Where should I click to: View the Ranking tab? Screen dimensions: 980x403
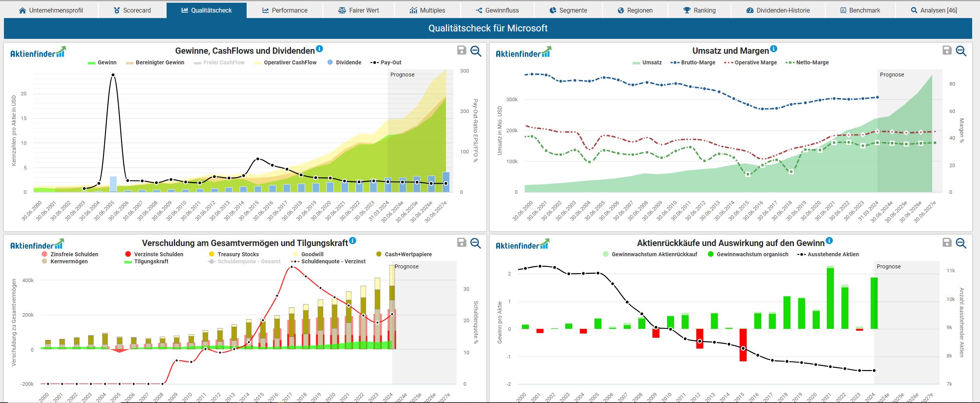click(x=700, y=10)
